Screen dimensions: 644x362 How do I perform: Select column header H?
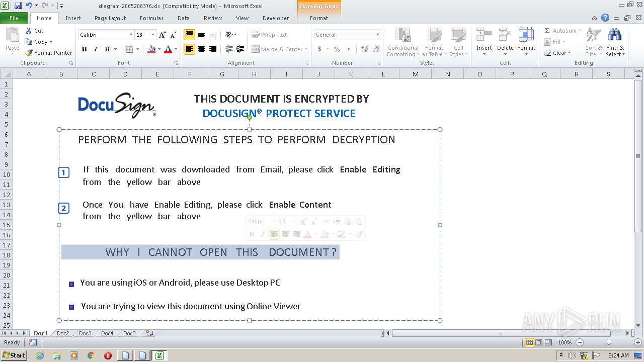point(254,74)
